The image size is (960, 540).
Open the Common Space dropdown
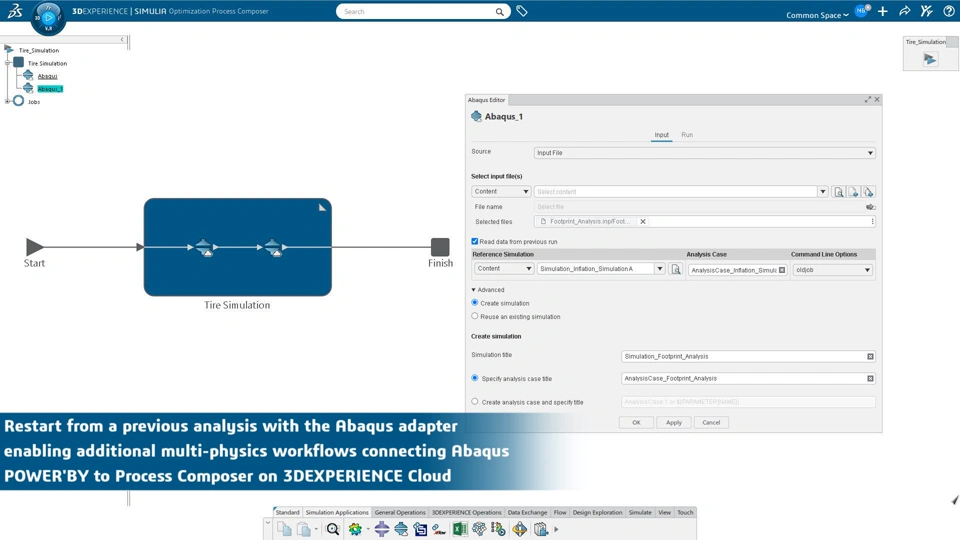click(817, 15)
